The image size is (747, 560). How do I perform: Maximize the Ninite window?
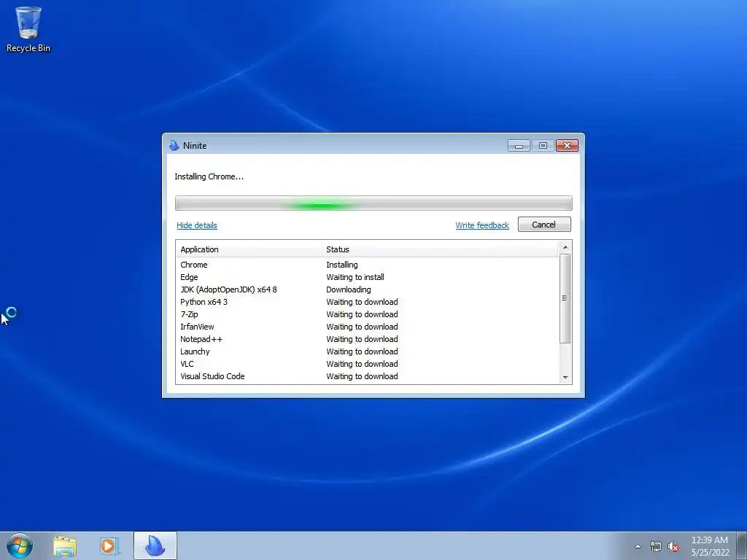543,146
